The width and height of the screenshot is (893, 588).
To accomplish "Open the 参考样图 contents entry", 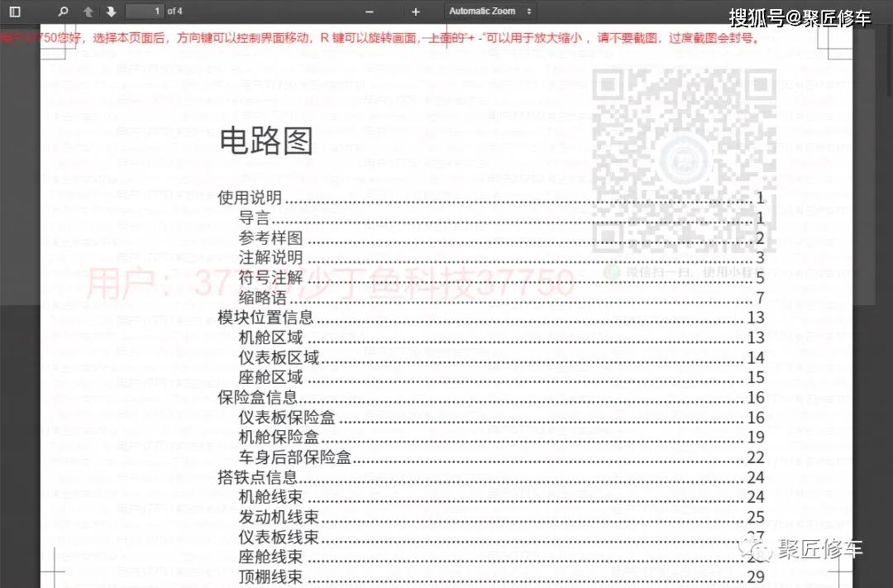I will pyautogui.click(x=502, y=237).
